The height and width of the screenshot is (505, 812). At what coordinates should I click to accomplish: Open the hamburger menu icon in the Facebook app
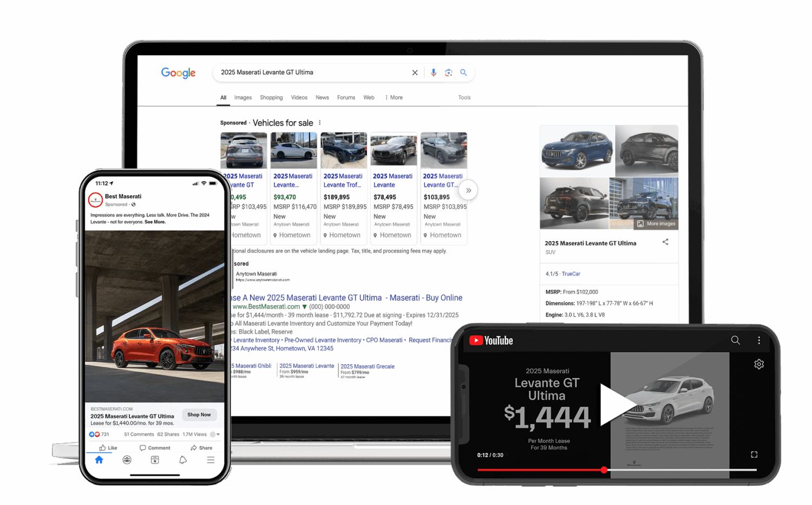point(211,460)
